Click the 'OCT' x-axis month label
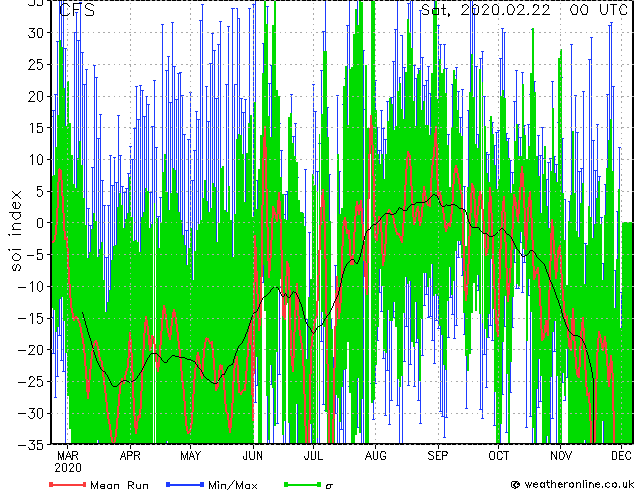The image size is (634, 490). coord(499,456)
